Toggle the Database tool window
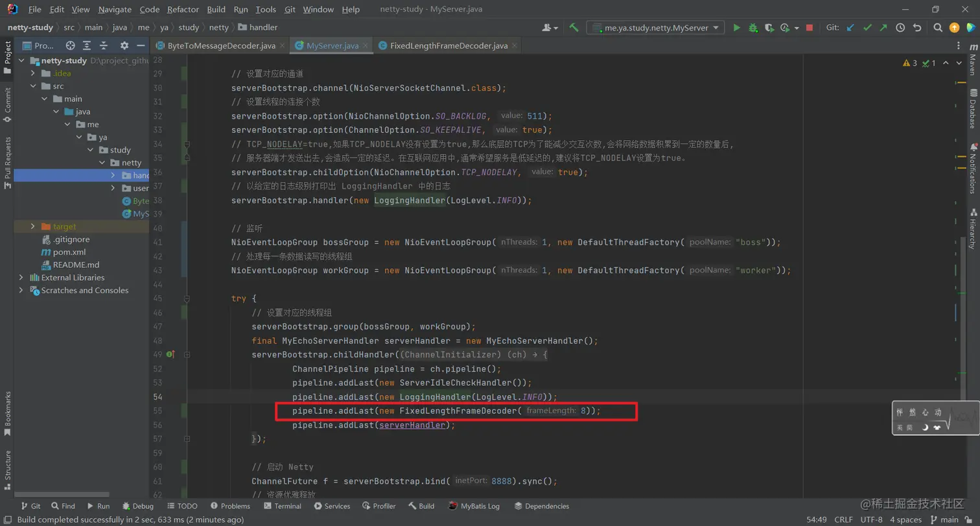This screenshot has height=526, width=980. (x=972, y=108)
